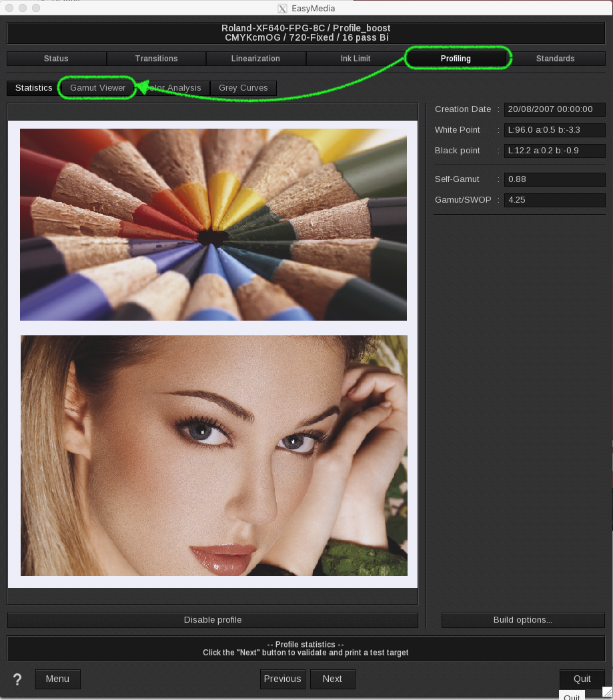Click the Creation Date field
Image resolution: width=613 pixels, height=700 pixels.
(x=554, y=109)
